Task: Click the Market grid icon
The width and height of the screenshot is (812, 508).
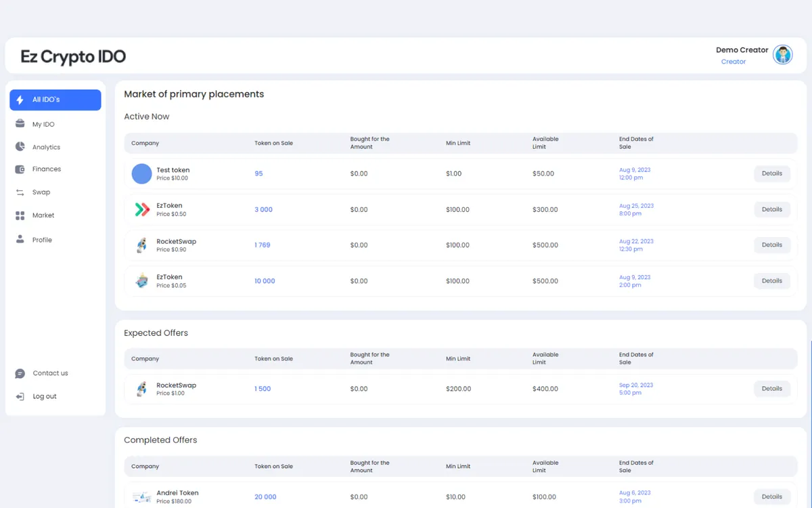Action: pyautogui.click(x=20, y=215)
